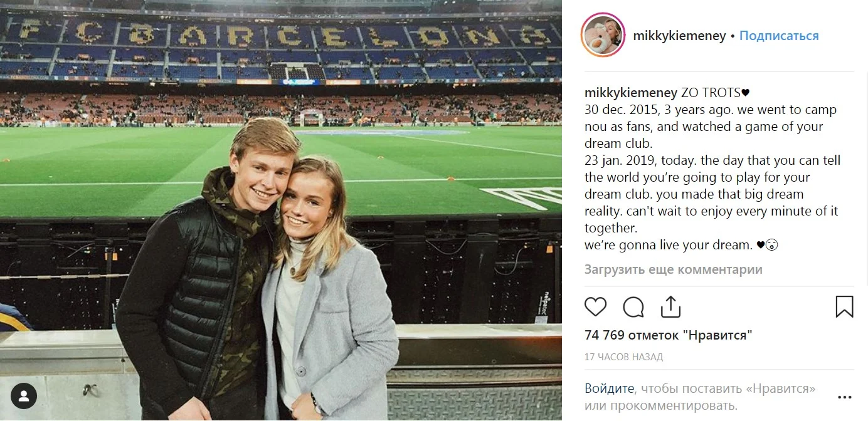This screenshot has width=868, height=421.
Task: Follow using the Подписаться link
Action: [779, 36]
